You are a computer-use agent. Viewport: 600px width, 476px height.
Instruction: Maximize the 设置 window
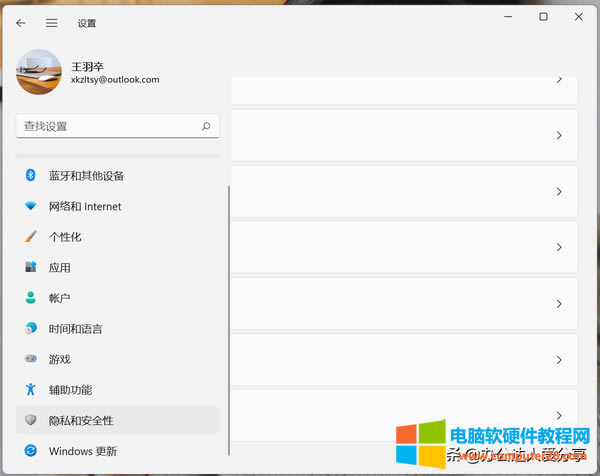point(543,17)
